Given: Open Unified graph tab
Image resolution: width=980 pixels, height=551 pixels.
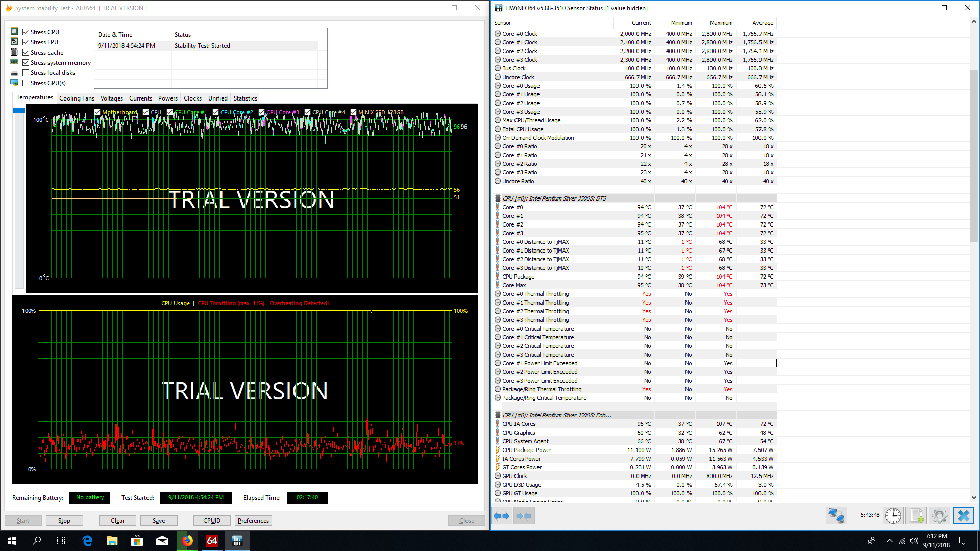Looking at the screenshot, I should click(218, 98).
